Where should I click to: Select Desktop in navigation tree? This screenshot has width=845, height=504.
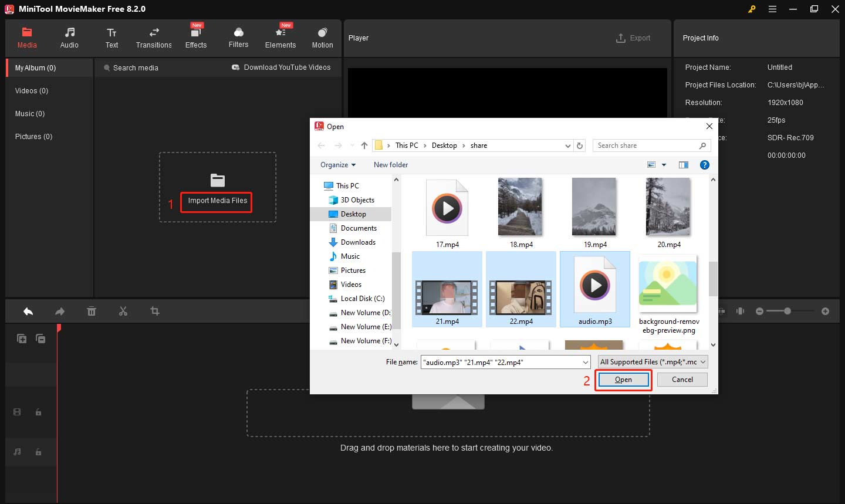coord(353,214)
